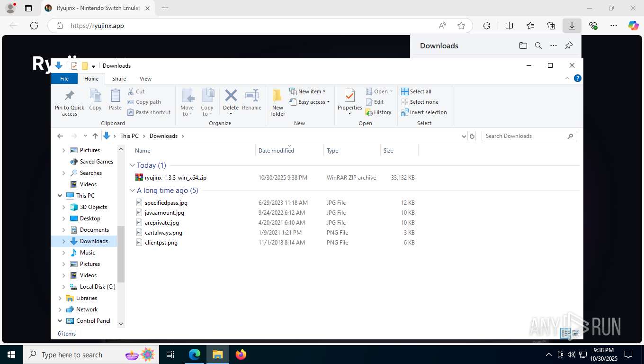Screen dimensions: 644x364
Task: Click Pin to Quick access icon
Action: tap(70, 102)
